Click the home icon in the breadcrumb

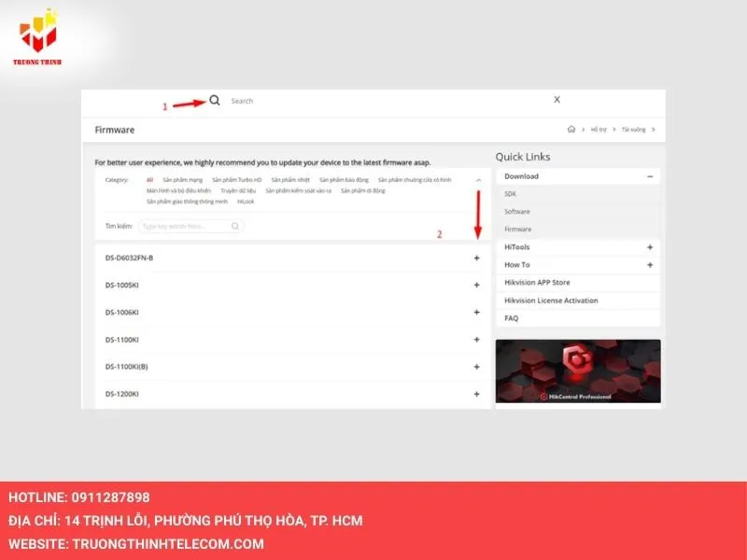(x=571, y=129)
